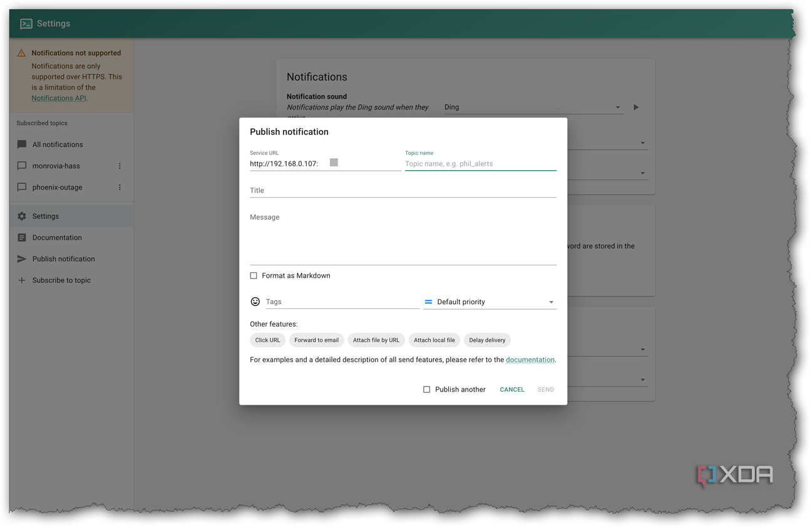Click the Settings gear icon
This screenshot has height=528, width=812.
[x=22, y=216]
